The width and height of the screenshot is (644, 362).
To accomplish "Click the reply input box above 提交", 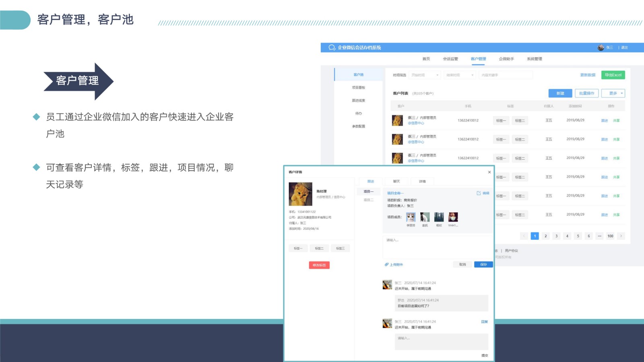I will pos(441,342).
